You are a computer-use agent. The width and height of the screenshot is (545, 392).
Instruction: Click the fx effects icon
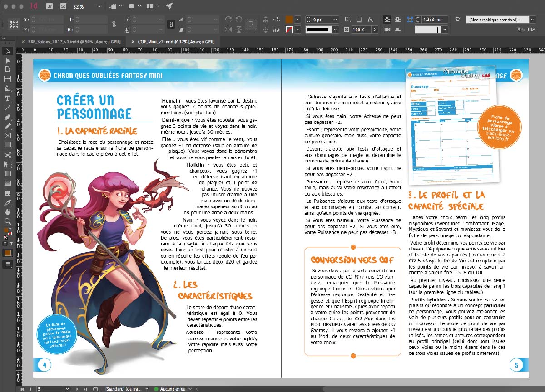tap(371, 20)
